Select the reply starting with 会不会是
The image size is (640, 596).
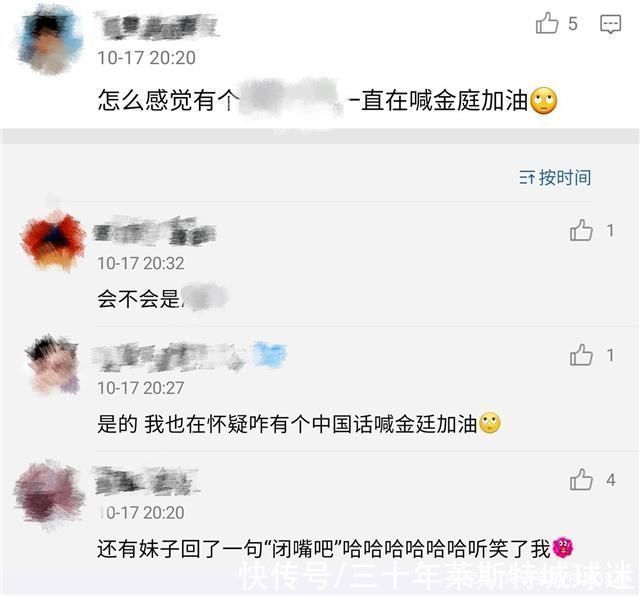click(x=162, y=298)
